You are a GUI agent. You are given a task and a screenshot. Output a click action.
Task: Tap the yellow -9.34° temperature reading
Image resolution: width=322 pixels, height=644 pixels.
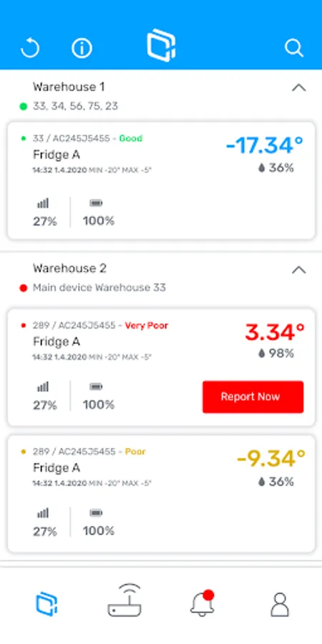[271, 459]
